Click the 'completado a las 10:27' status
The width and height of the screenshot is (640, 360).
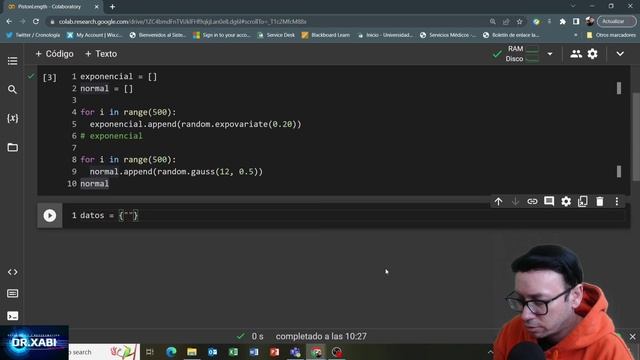[x=321, y=336]
